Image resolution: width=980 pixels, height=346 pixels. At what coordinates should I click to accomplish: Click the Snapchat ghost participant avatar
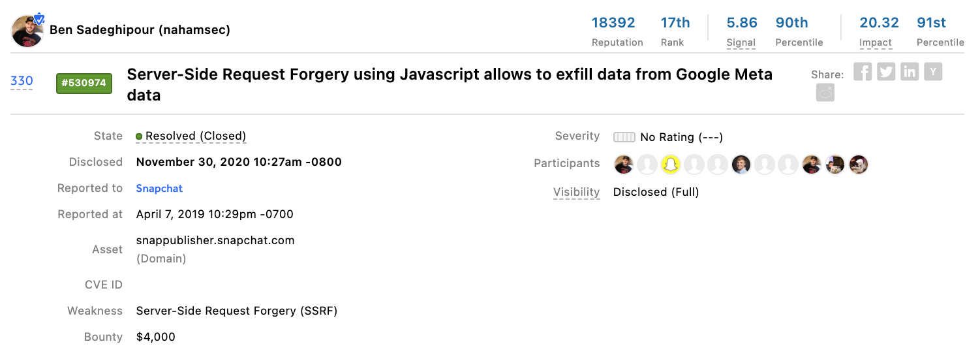(x=671, y=164)
